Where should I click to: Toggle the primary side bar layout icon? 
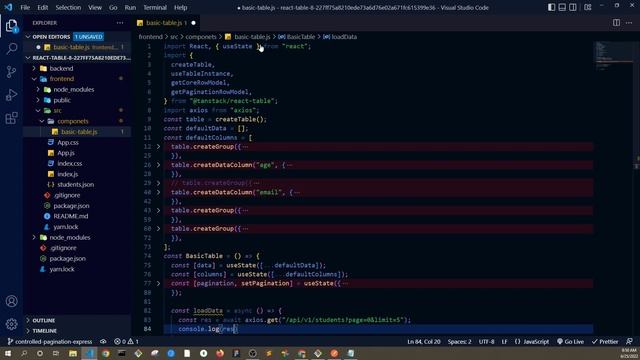(x=551, y=7)
